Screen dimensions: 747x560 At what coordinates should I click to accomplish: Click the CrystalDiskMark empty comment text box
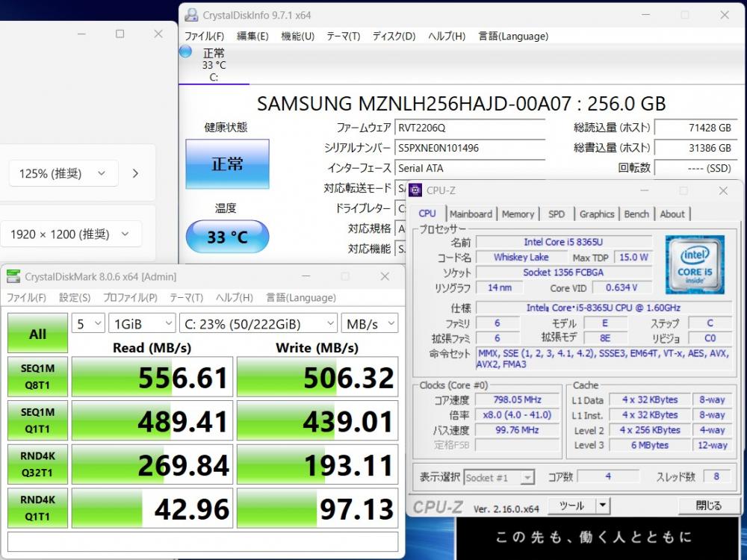click(203, 541)
